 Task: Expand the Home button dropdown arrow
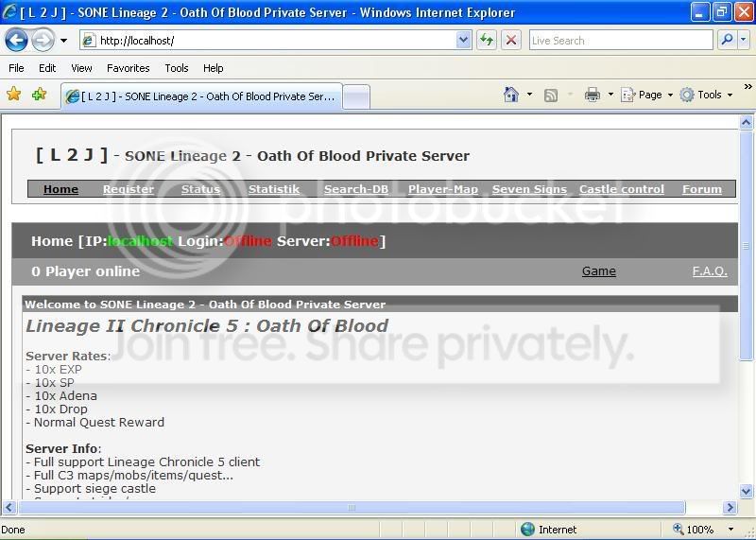tap(529, 95)
